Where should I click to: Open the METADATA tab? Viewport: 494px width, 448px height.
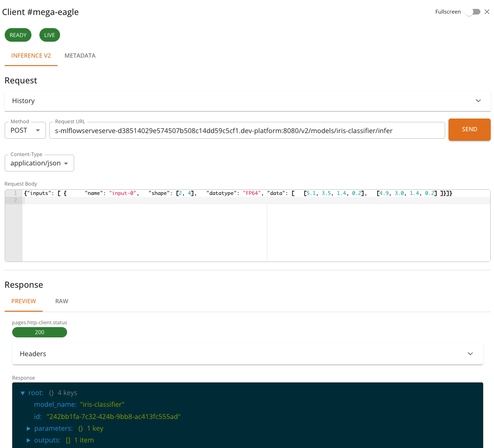coord(80,56)
